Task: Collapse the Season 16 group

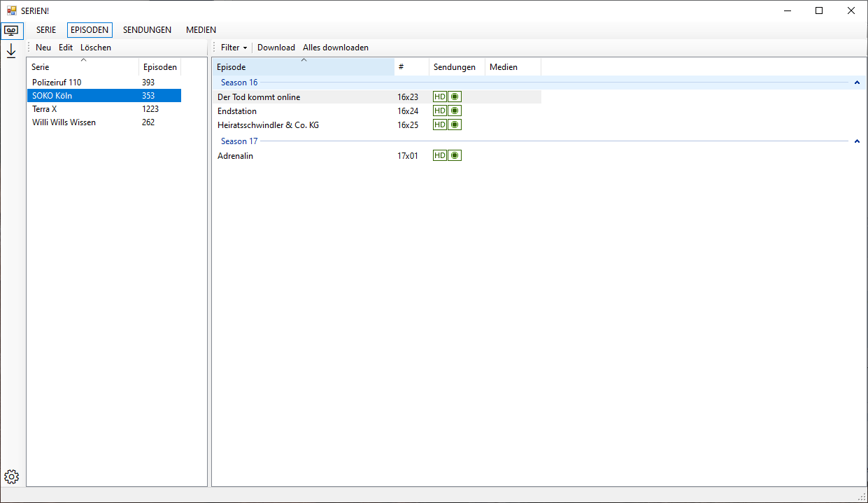Action: pyautogui.click(x=857, y=82)
